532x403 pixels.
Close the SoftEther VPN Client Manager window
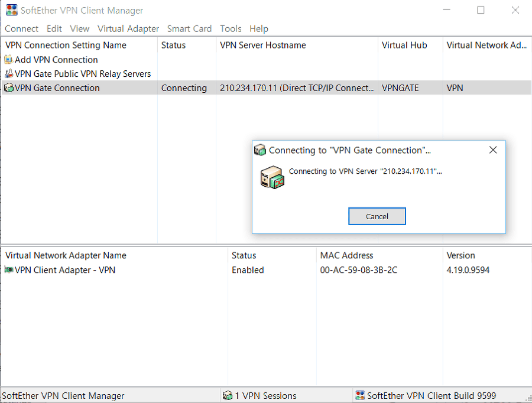(515, 10)
